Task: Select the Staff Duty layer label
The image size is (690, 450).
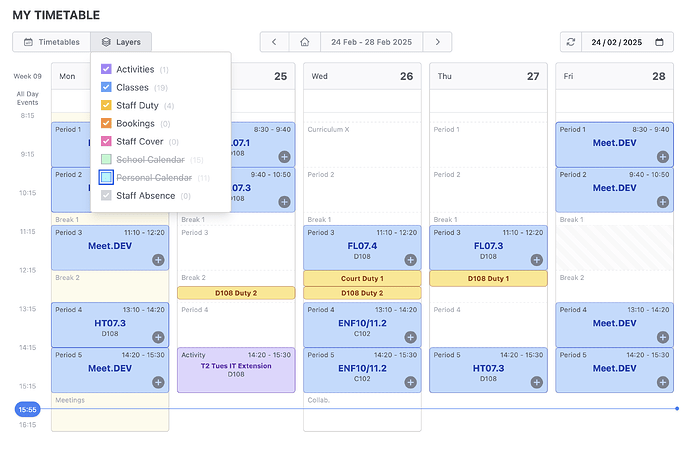Action: click(x=137, y=106)
